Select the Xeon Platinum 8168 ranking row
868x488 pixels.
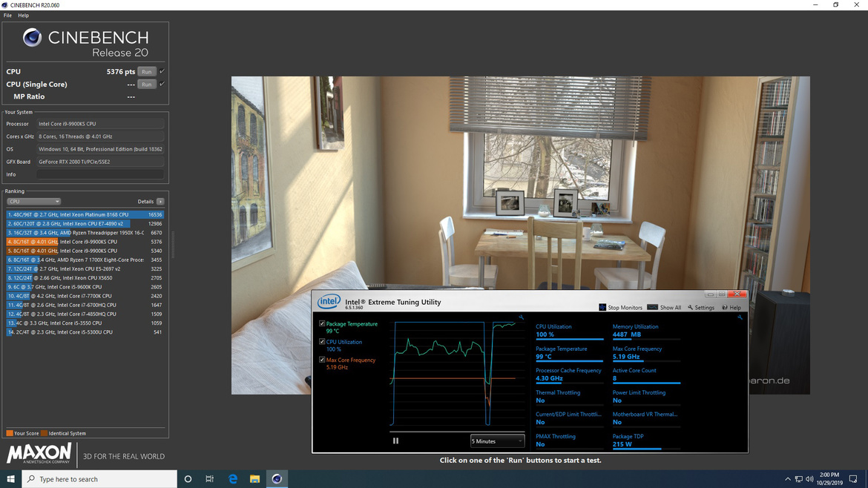click(85, 214)
